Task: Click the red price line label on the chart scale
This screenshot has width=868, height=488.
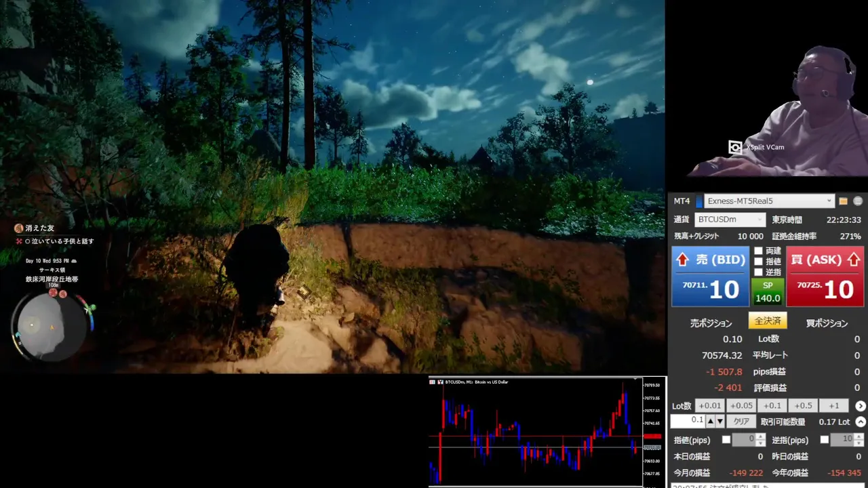Action: 652,436
